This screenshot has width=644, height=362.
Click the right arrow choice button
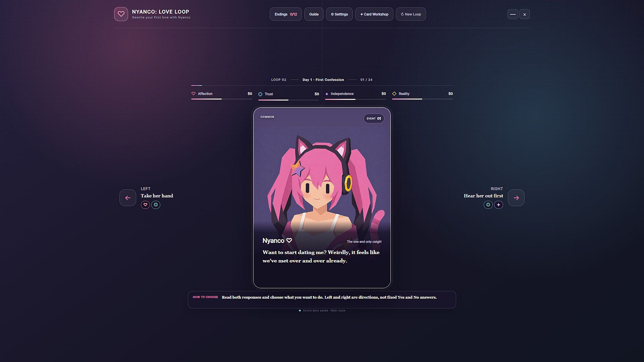coord(516,198)
